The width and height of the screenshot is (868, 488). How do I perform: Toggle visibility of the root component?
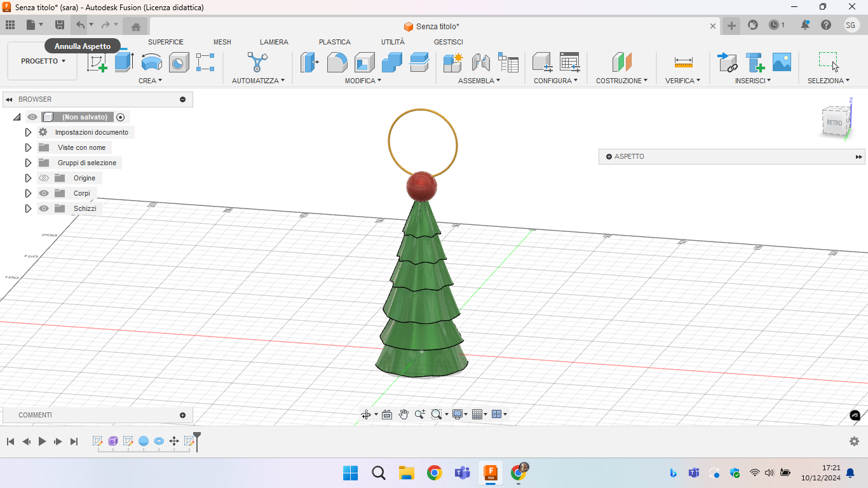32,117
